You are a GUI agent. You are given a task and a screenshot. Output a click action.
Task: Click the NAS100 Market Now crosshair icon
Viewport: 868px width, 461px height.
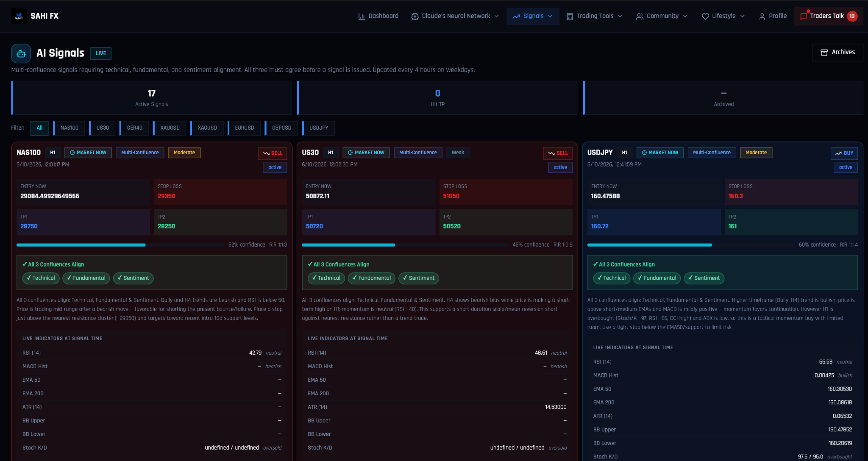pos(72,153)
